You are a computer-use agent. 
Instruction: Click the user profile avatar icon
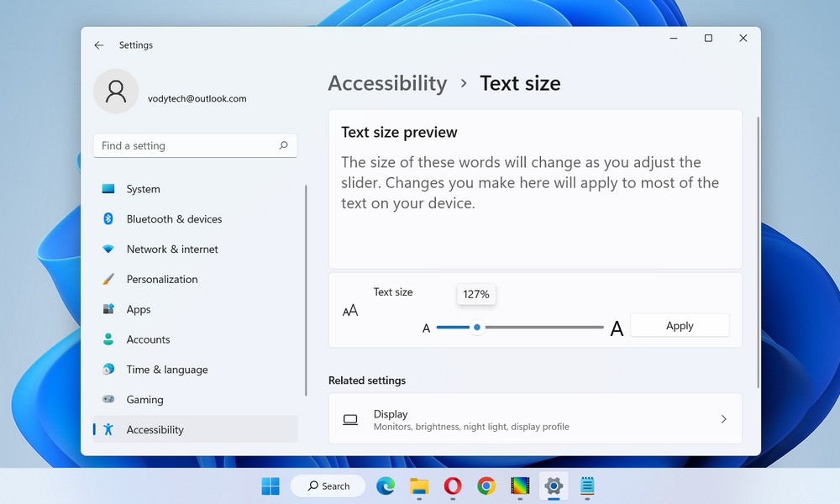[x=116, y=91]
